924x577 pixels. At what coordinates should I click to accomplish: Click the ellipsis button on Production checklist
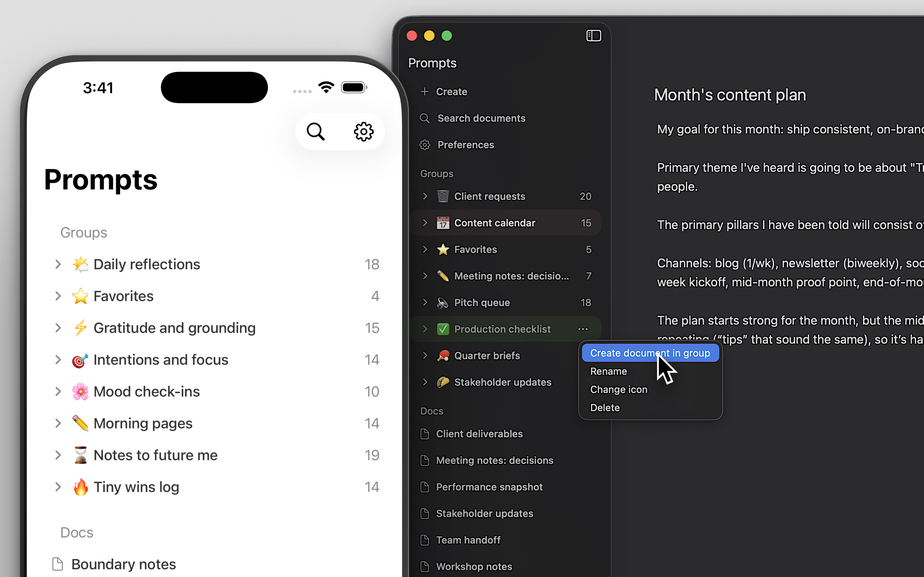click(582, 329)
